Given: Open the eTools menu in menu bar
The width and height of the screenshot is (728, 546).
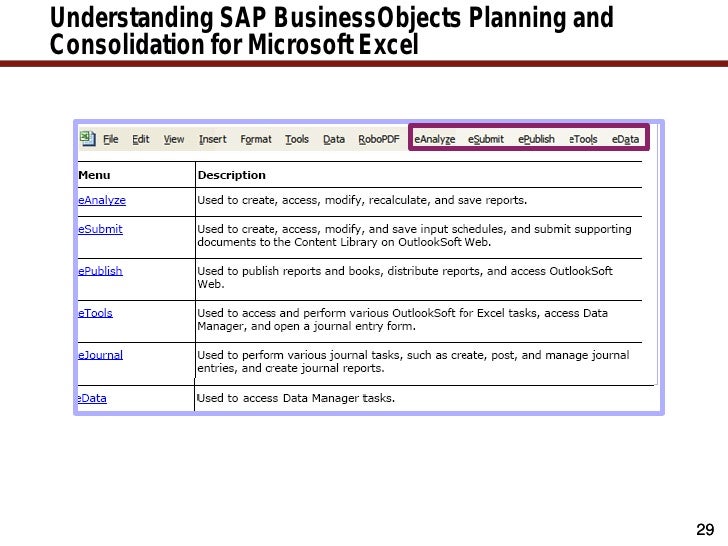Looking at the screenshot, I should click(583, 139).
